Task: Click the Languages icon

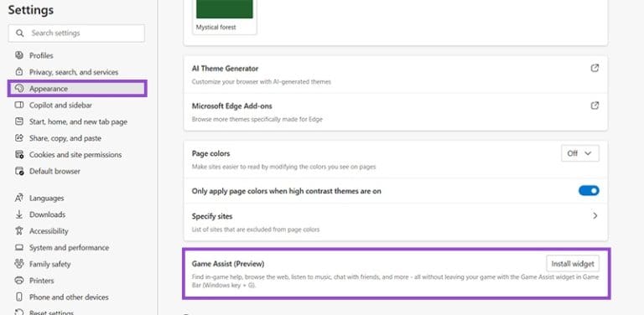Action: tap(19, 198)
